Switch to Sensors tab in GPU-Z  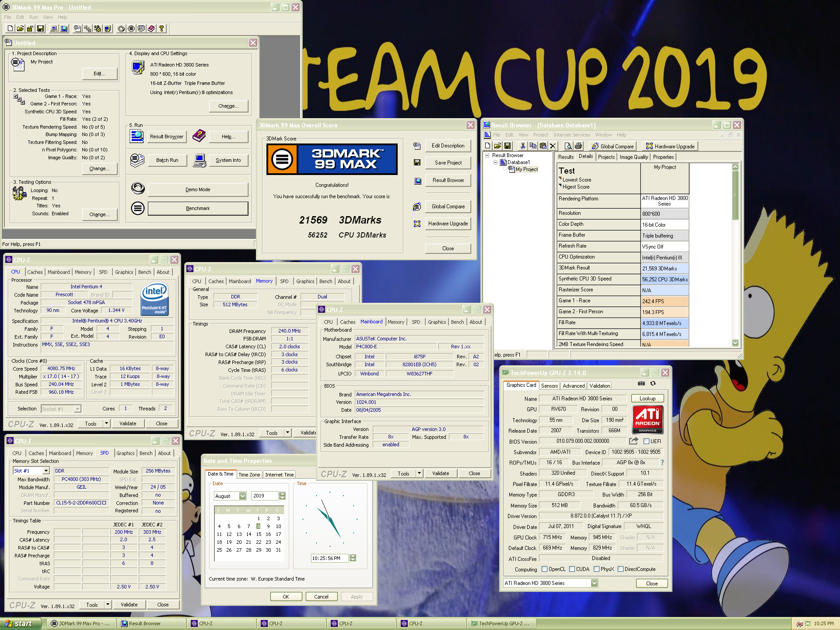point(549,385)
